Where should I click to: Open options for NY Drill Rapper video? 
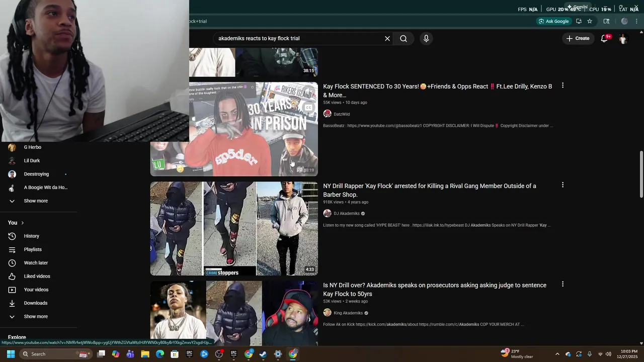(x=562, y=185)
